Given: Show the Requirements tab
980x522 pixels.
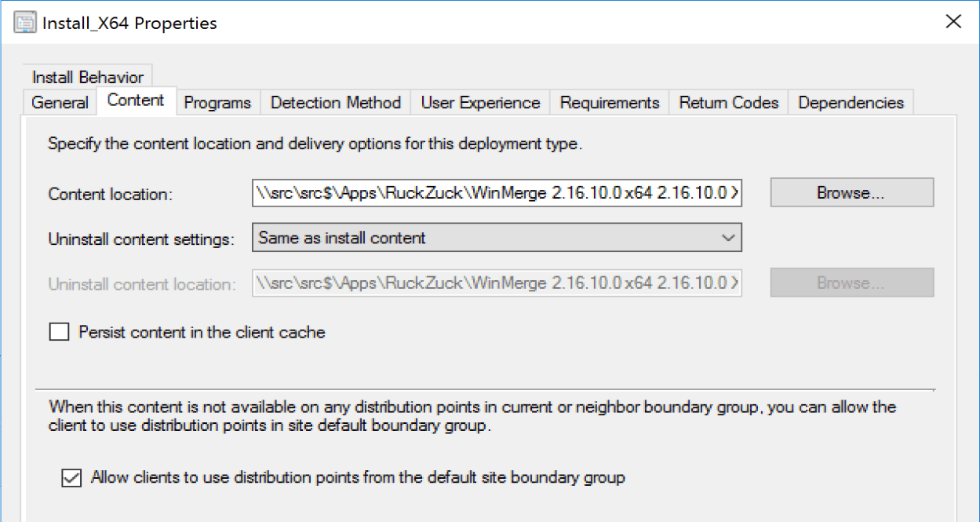Looking at the screenshot, I should pos(610,103).
